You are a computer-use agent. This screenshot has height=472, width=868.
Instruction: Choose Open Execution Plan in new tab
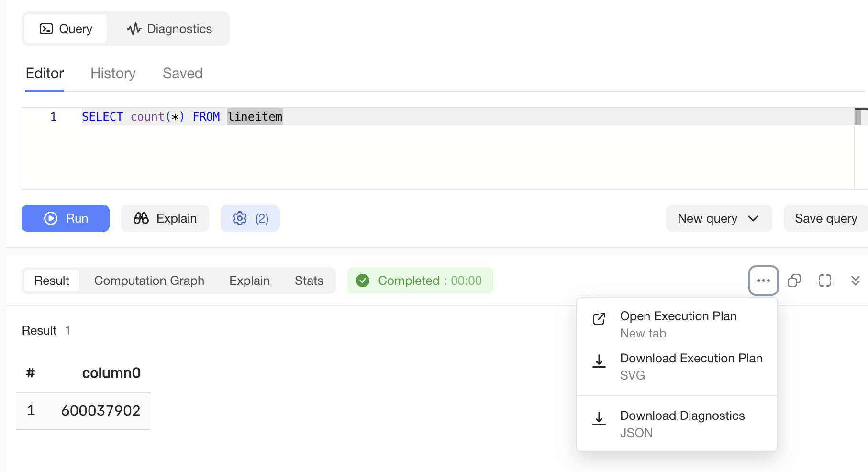(677, 325)
